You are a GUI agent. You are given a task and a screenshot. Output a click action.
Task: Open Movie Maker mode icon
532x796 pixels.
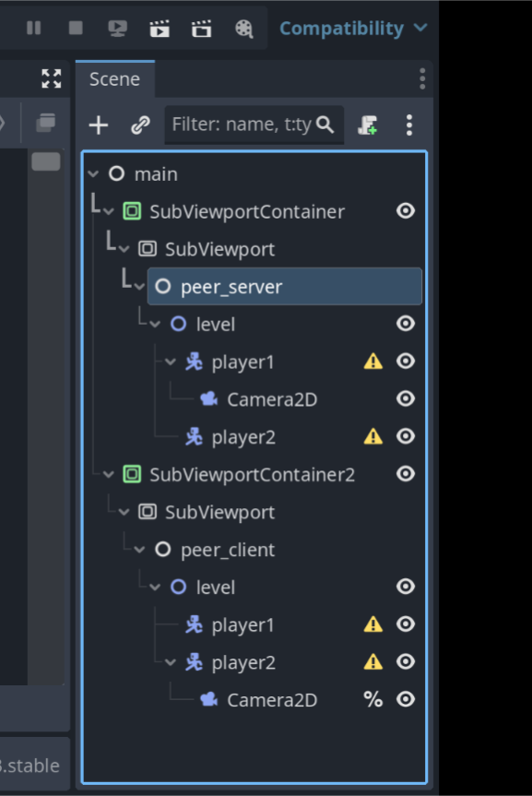243,29
